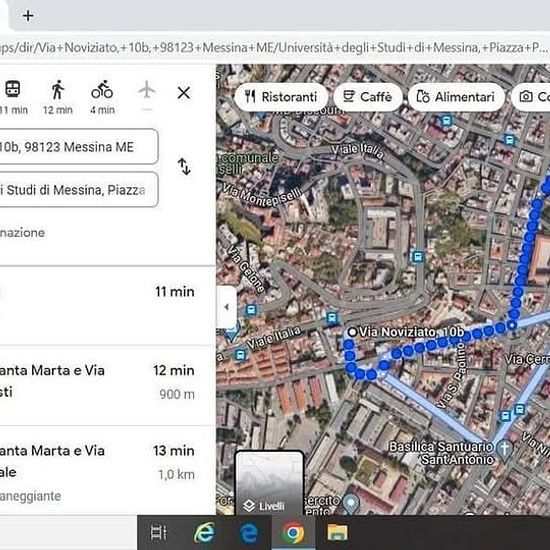The height and width of the screenshot is (550, 550).
Task: Click 'Aggiungi destinazione' partial text link
Action: click(x=22, y=233)
